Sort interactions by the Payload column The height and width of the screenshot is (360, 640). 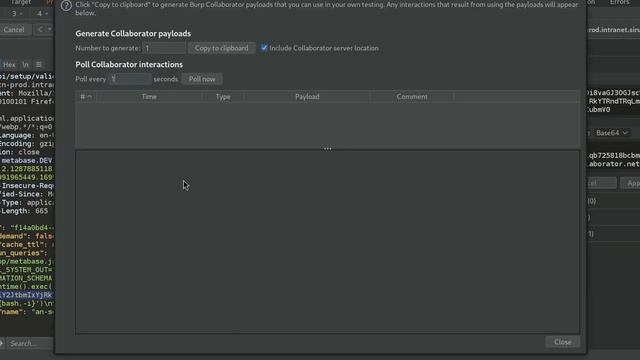click(307, 97)
